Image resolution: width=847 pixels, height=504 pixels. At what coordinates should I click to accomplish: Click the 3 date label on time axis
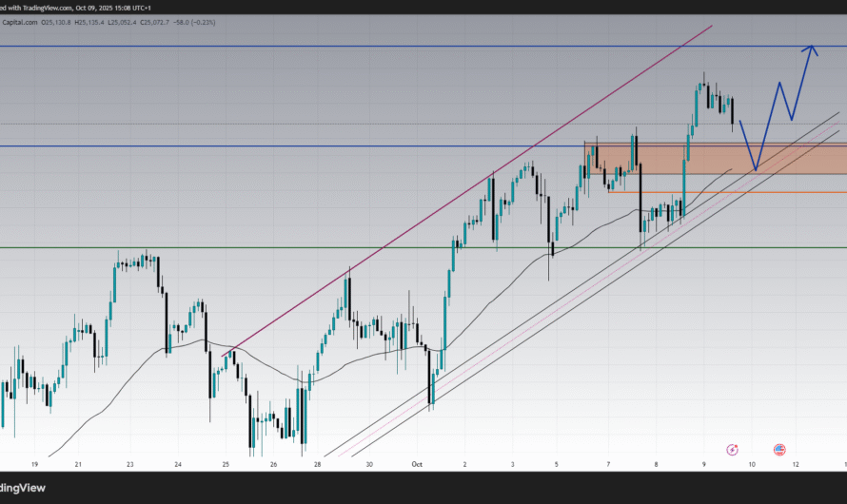click(513, 465)
